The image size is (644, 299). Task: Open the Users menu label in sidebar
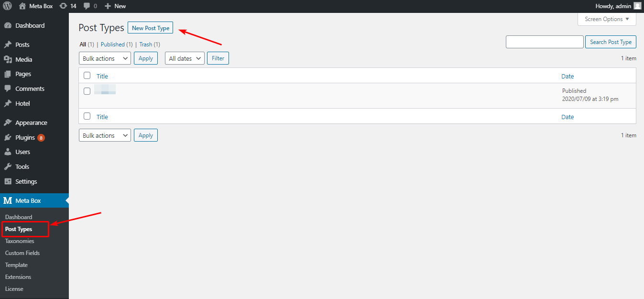[22, 152]
